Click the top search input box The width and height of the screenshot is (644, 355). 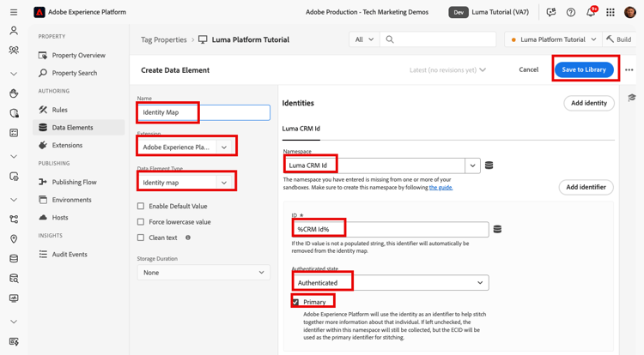(x=439, y=39)
